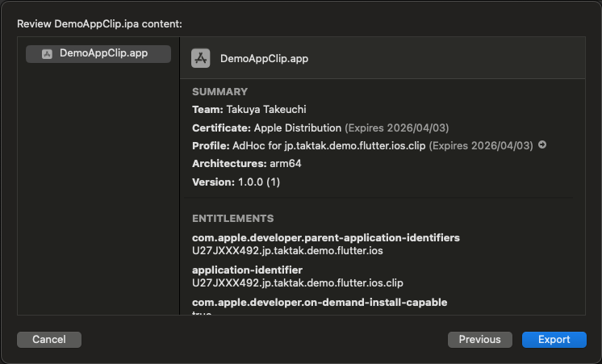The height and width of the screenshot is (364, 602).
Task: Open the provisioning profile arrow icon
Action: (x=542, y=144)
